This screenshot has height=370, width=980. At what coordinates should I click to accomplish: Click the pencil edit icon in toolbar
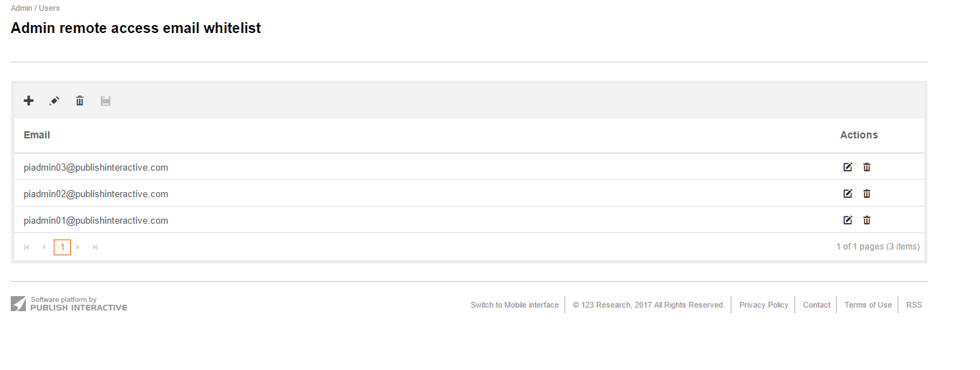[54, 101]
